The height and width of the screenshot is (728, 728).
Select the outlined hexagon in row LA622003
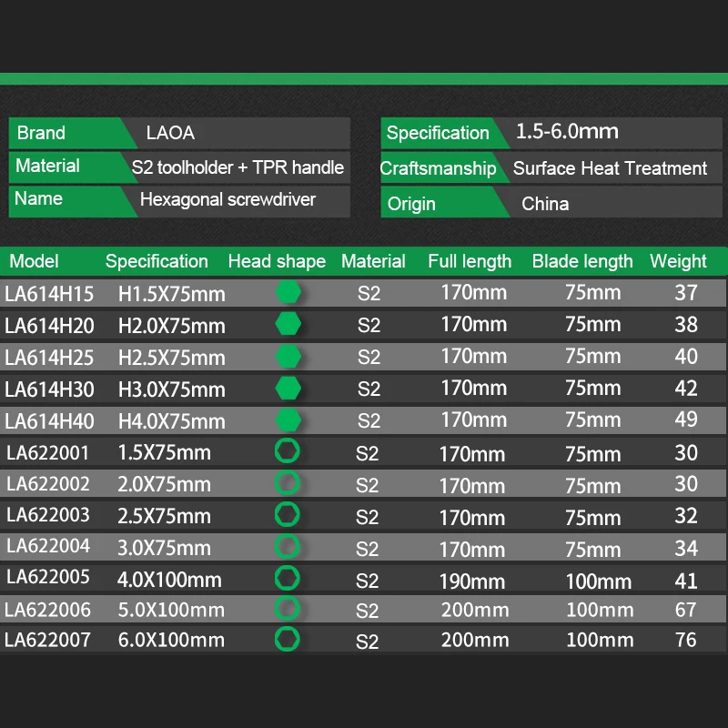[x=288, y=514]
